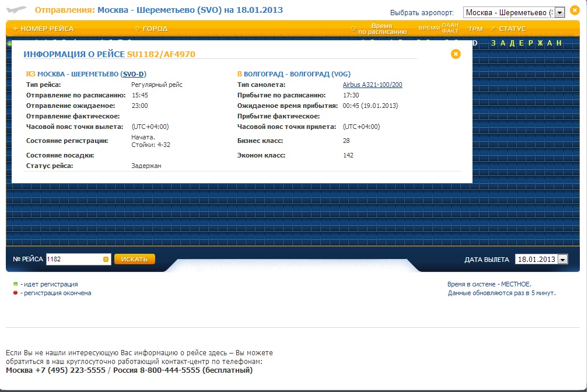The width and height of the screenshot is (588, 392).
Task: Click the clock icon beside scheduled time header
Action: pos(353,29)
